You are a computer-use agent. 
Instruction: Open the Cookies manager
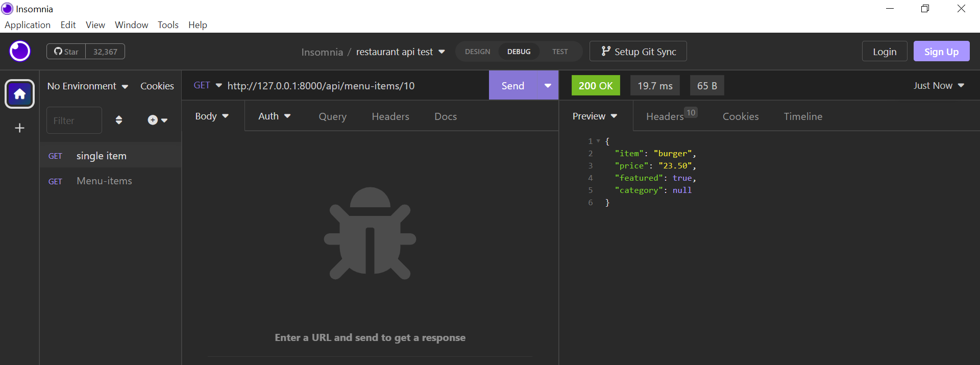pyautogui.click(x=157, y=86)
